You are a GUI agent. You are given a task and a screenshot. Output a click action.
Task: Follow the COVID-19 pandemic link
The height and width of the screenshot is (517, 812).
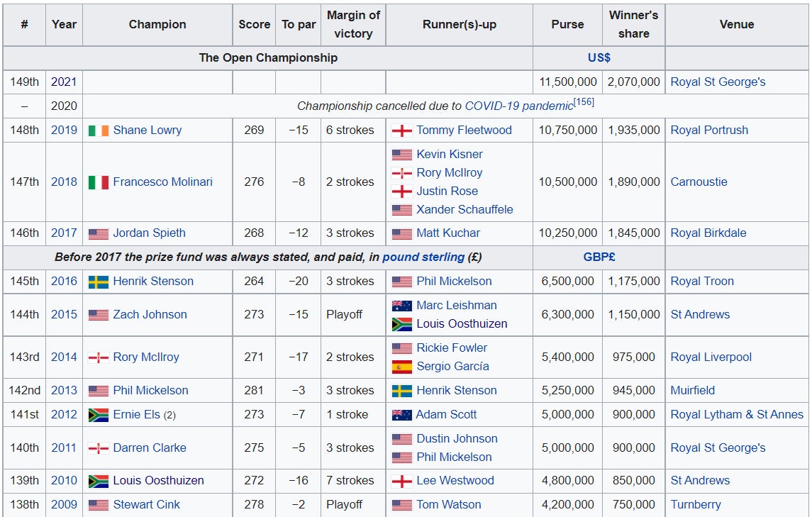[519, 106]
